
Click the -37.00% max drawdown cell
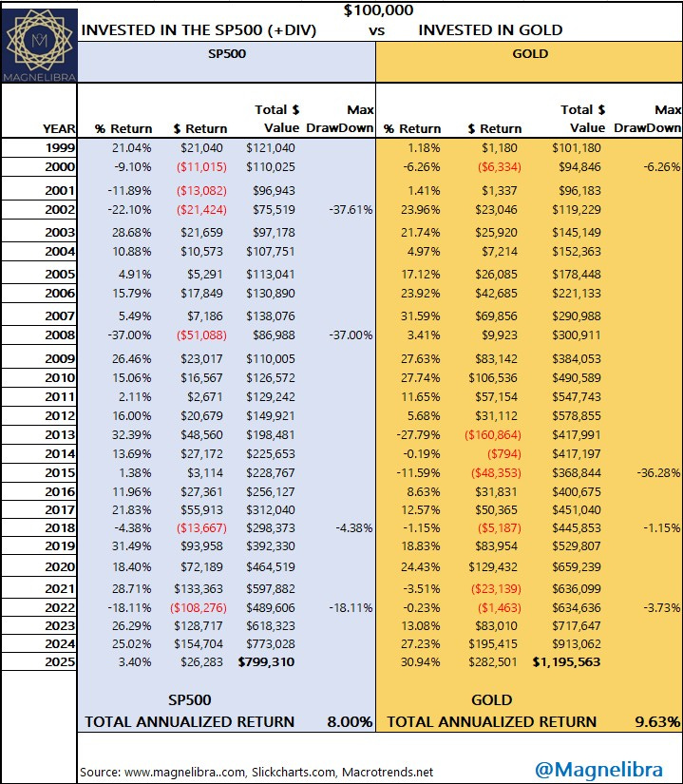(x=351, y=335)
